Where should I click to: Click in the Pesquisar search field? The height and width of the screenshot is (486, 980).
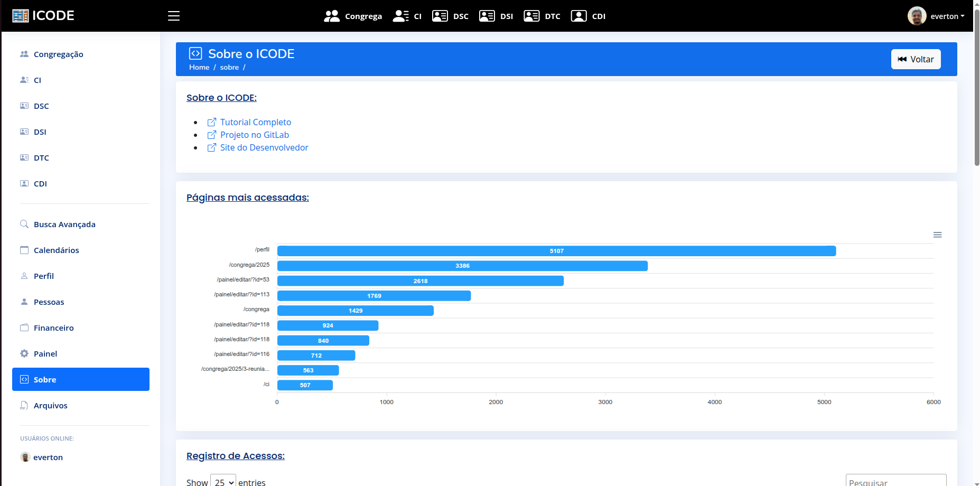(x=895, y=481)
